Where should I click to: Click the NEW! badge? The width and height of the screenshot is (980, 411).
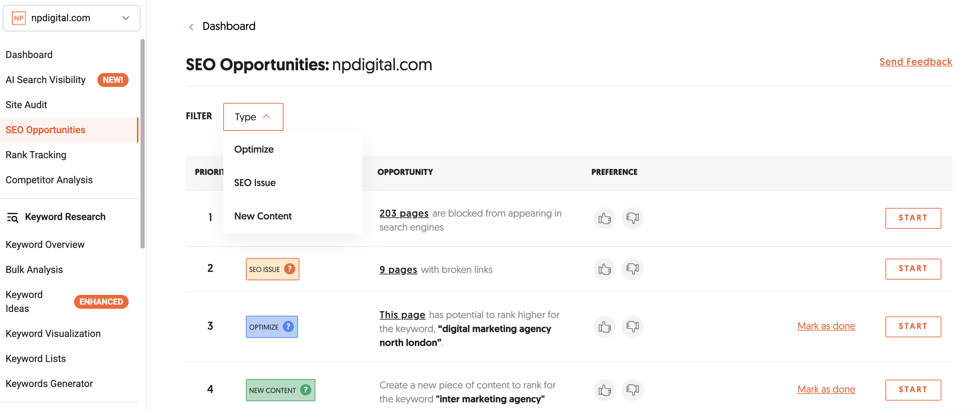113,80
